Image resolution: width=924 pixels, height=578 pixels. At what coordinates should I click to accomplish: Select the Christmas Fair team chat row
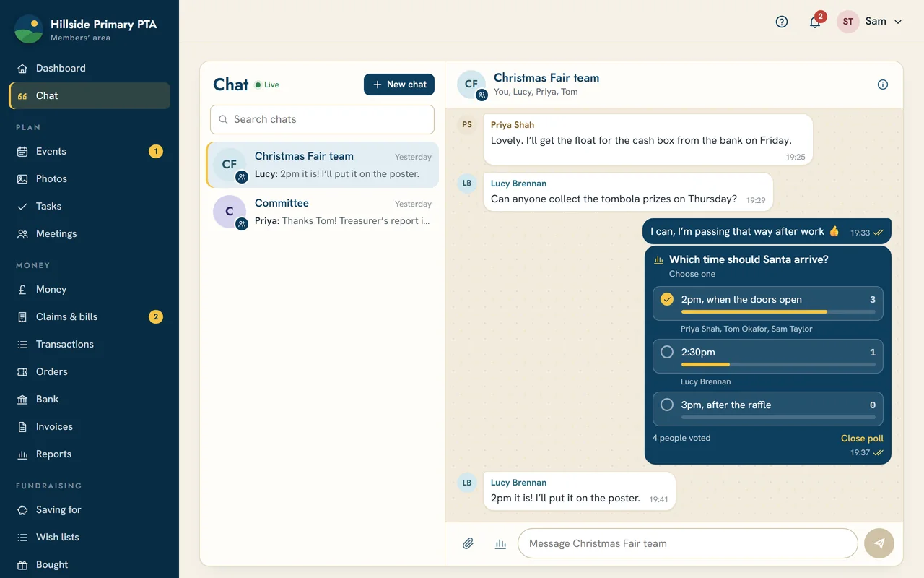[322, 165]
